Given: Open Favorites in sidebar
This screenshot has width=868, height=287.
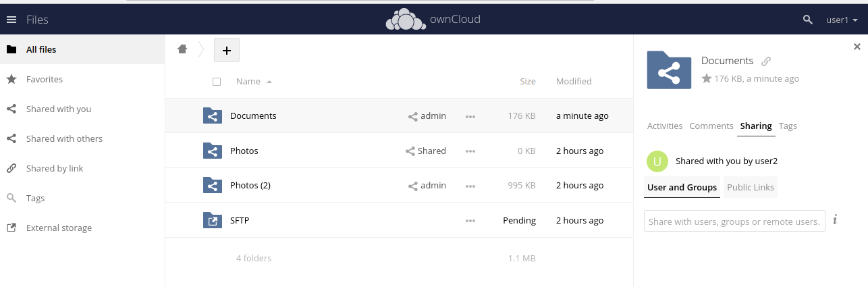Looking at the screenshot, I should [82, 79].
